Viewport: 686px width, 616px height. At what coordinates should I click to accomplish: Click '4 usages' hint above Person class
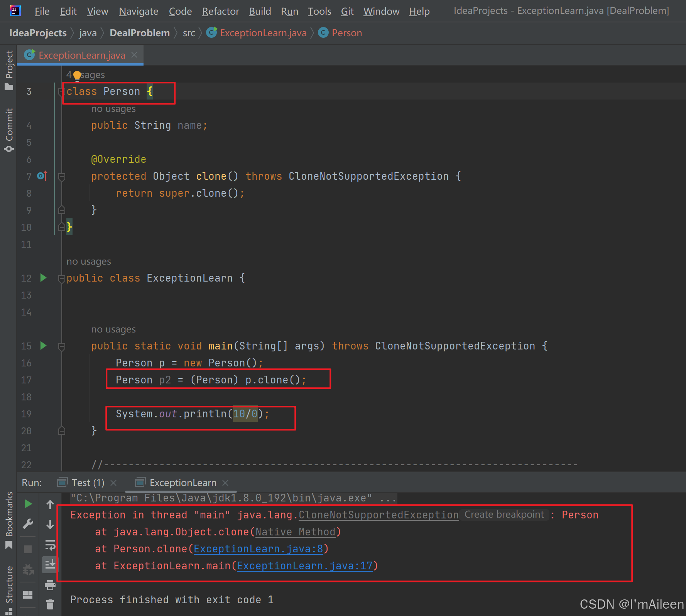click(86, 75)
